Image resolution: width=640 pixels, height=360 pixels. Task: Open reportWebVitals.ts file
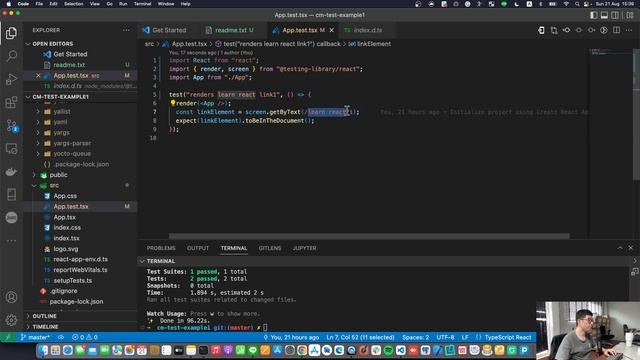[x=80, y=270]
